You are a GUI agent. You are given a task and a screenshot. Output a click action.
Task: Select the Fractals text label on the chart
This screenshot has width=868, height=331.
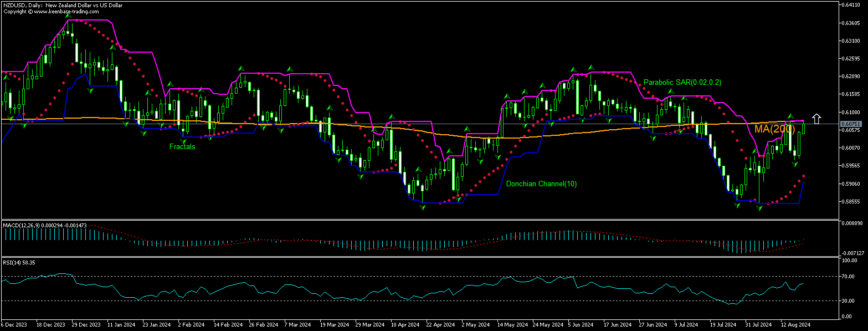tap(182, 146)
